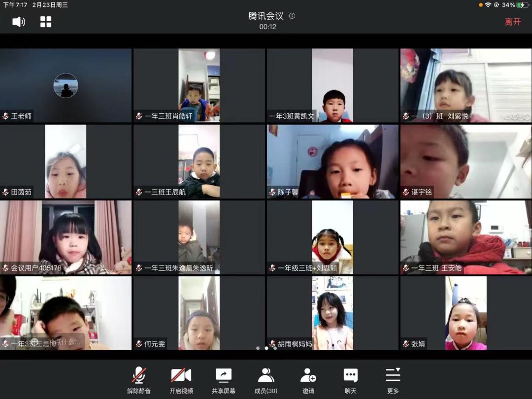Open the 成员(30) participants list
This screenshot has height=399, width=532.
coord(266,380)
